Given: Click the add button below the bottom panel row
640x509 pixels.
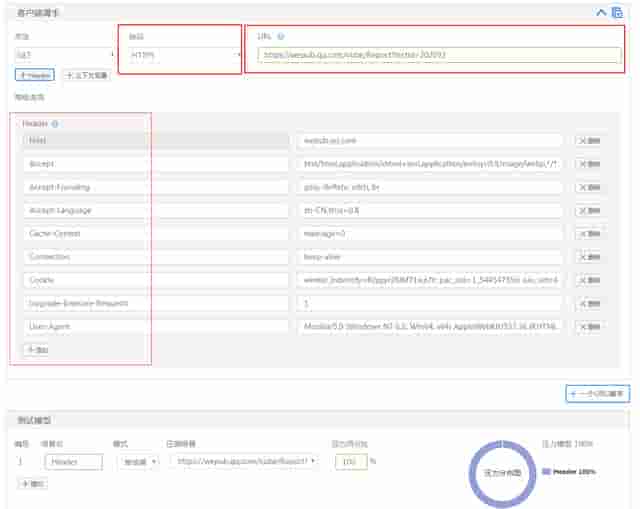Looking at the screenshot, I should (x=33, y=484).
